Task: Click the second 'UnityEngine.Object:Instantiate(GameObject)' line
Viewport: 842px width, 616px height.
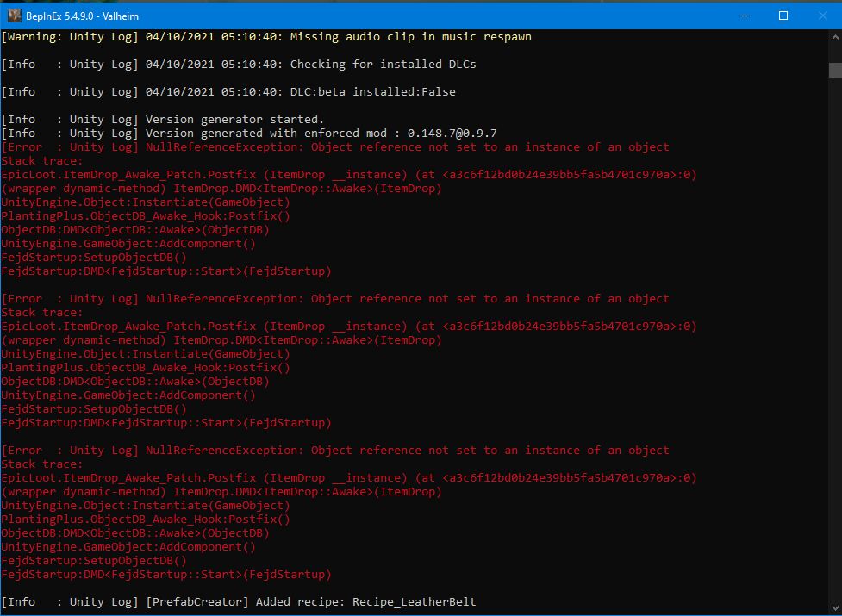Action: [x=146, y=354]
